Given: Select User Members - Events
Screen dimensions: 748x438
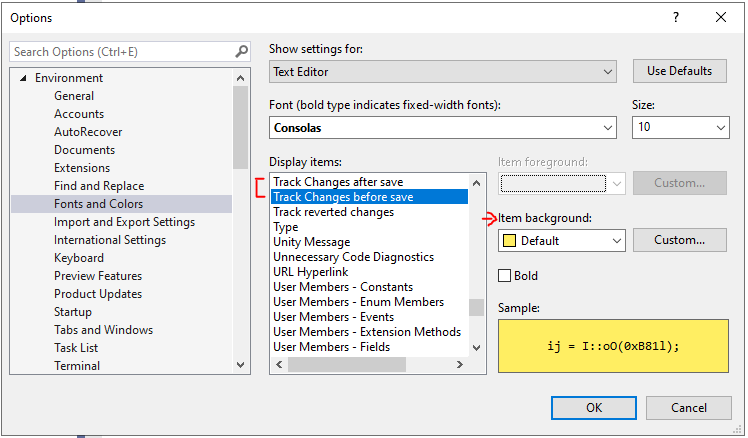Looking at the screenshot, I should (333, 317).
